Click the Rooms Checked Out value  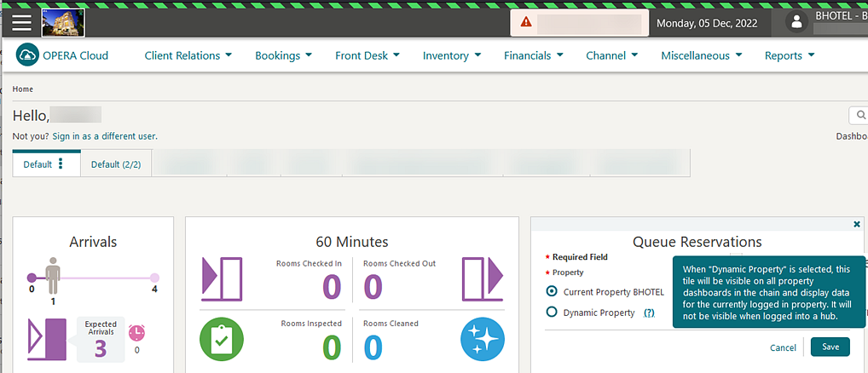pyautogui.click(x=373, y=287)
